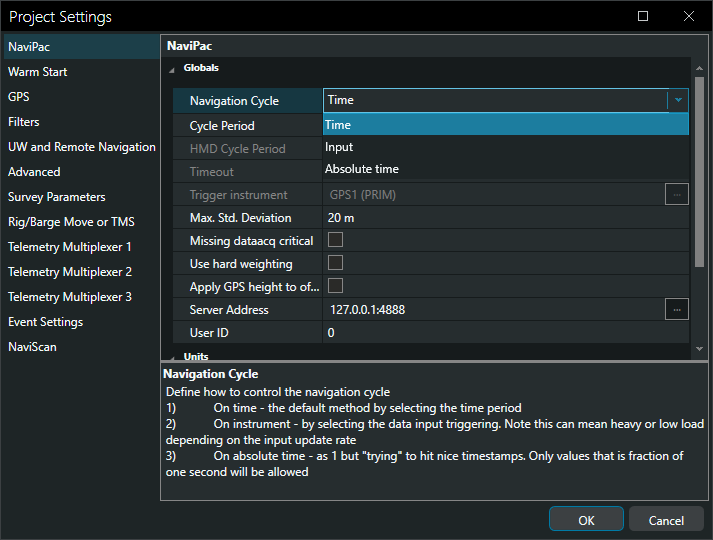The width and height of the screenshot is (713, 540).
Task: Open the GPS settings page
Action: pyautogui.click(x=81, y=97)
